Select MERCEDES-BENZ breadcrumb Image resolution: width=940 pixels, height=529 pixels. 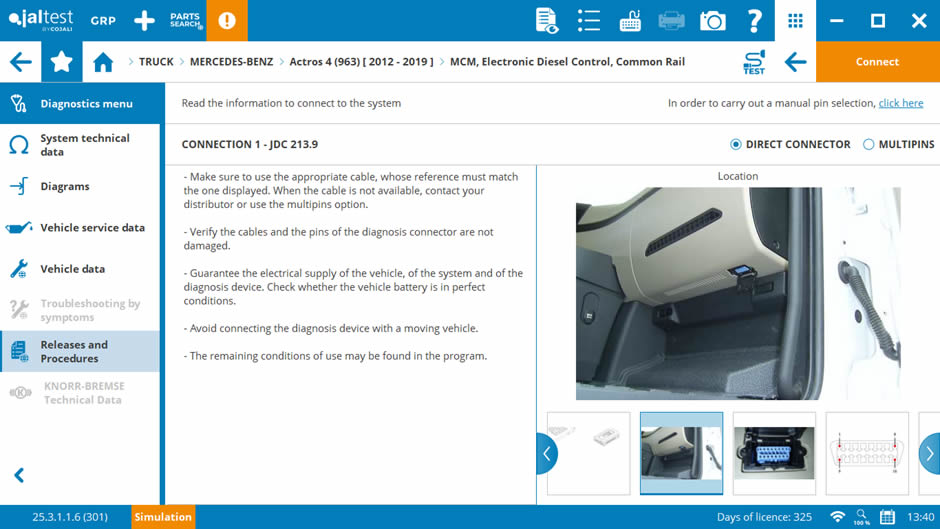click(231, 62)
